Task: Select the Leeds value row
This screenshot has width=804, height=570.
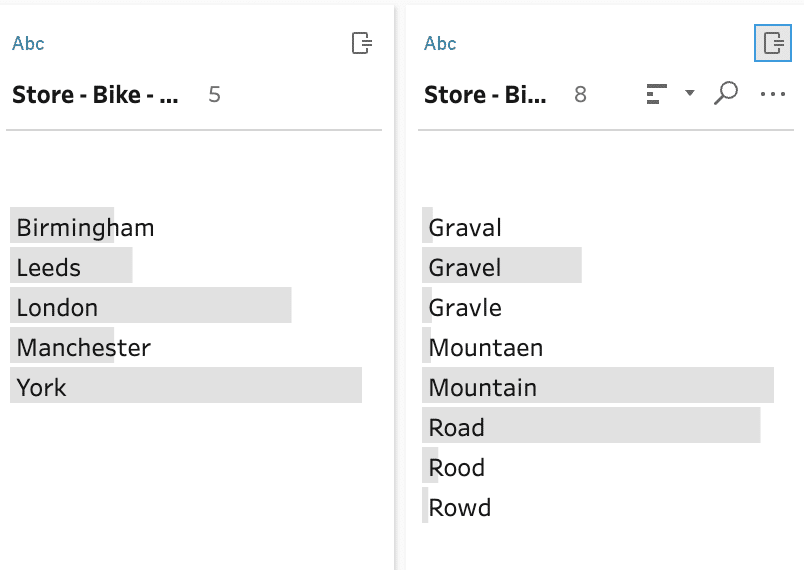Action: click(x=186, y=265)
